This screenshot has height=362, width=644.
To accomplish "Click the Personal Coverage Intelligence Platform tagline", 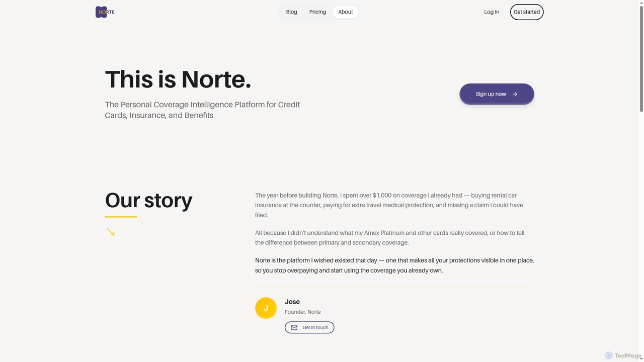I will [202, 110].
